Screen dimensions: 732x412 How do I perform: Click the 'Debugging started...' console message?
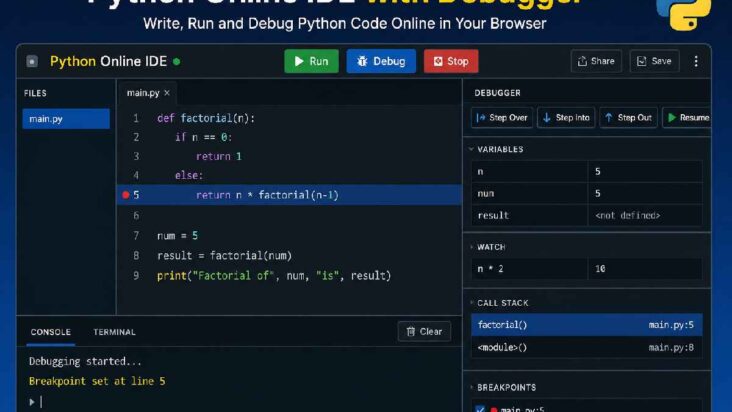pyautogui.click(x=85, y=361)
